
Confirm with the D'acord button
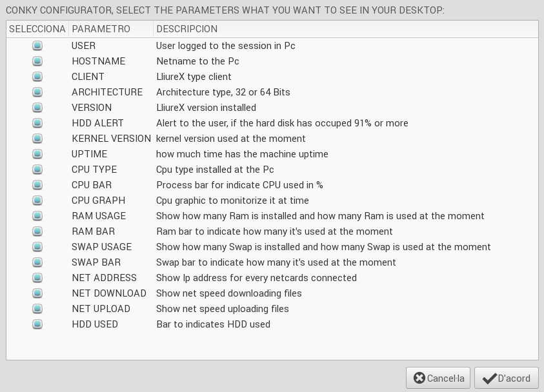pyautogui.click(x=506, y=378)
